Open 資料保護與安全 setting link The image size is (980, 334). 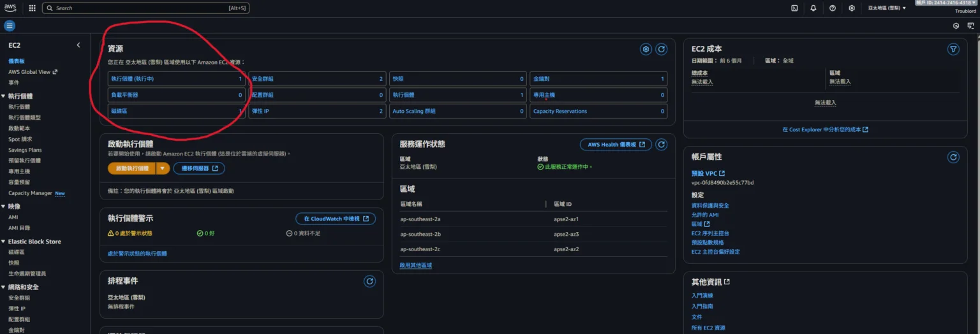point(710,206)
